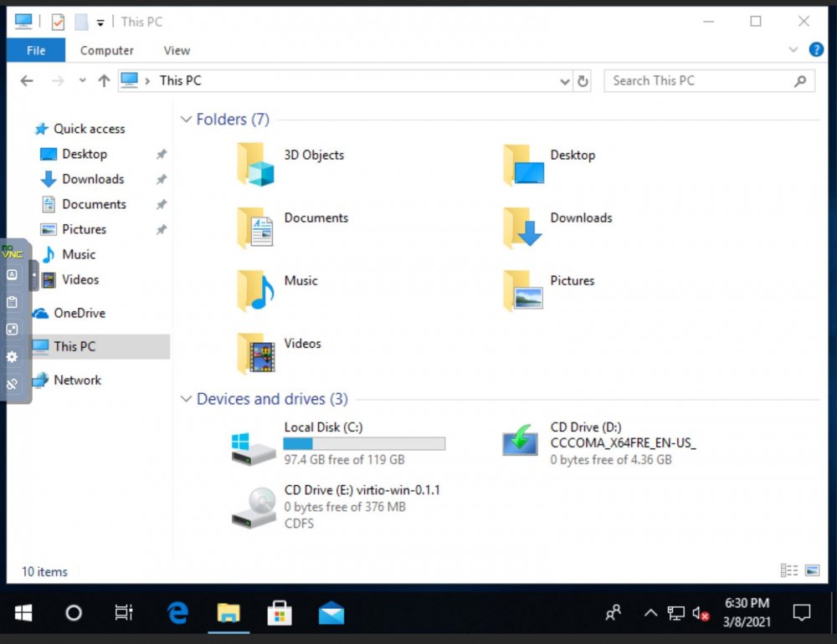Click the muted volume icon in tray

700,613
